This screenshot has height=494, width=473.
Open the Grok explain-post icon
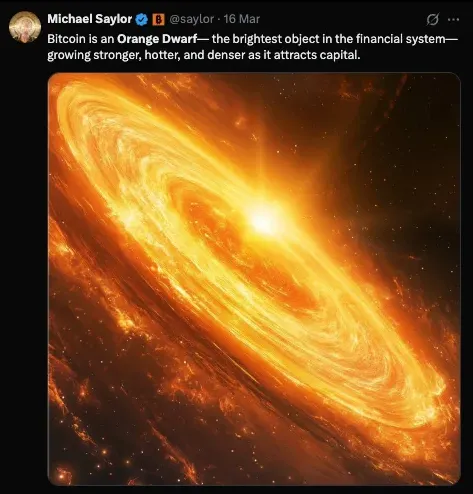(432, 20)
